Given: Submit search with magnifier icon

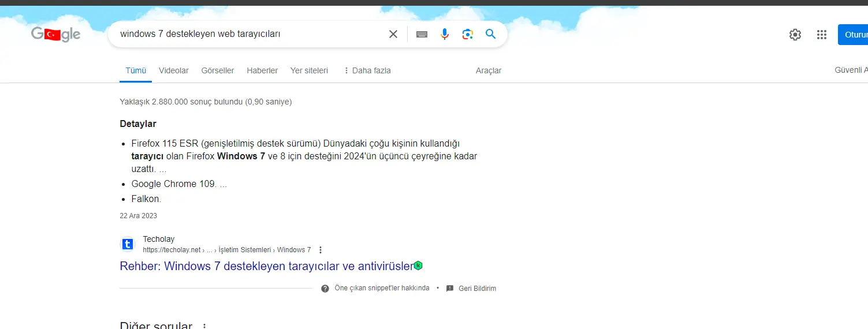Looking at the screenshot, I should coord(491,34).
